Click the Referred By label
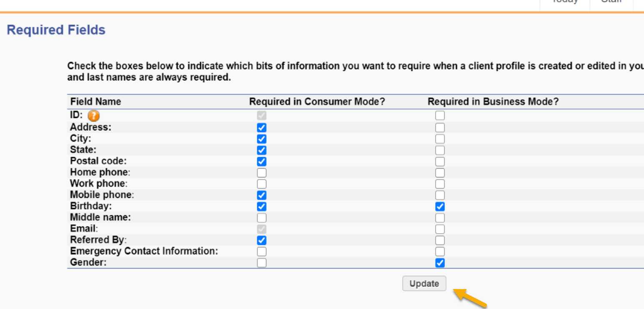Viewport: 644px width, 309px height. point(98,240)
